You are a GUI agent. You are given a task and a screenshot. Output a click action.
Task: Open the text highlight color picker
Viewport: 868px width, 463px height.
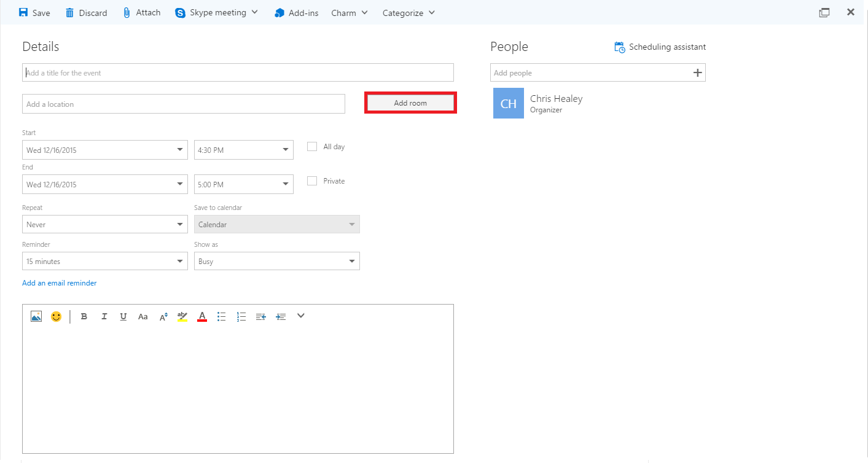pyautogui.click(x=182, y=317)
